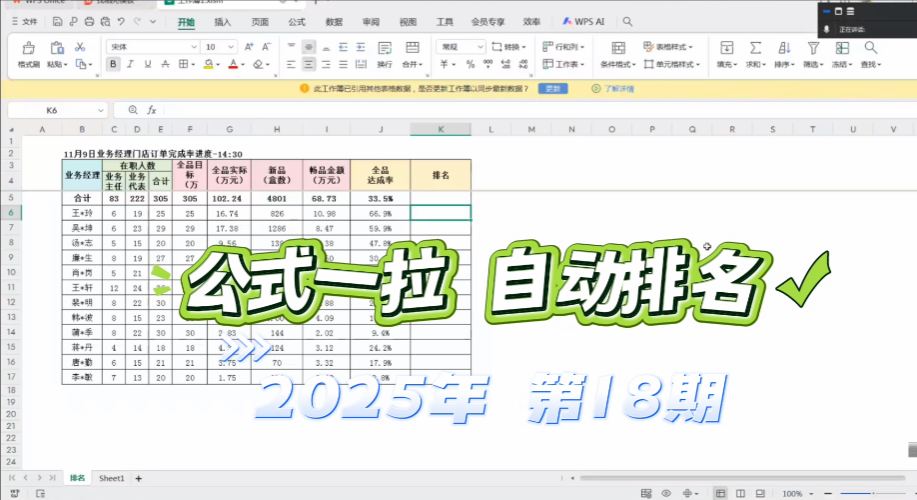Viewport: 917px width, 500px height.
Task: Click the Convert (转换) button
Action: click(509, 47)
